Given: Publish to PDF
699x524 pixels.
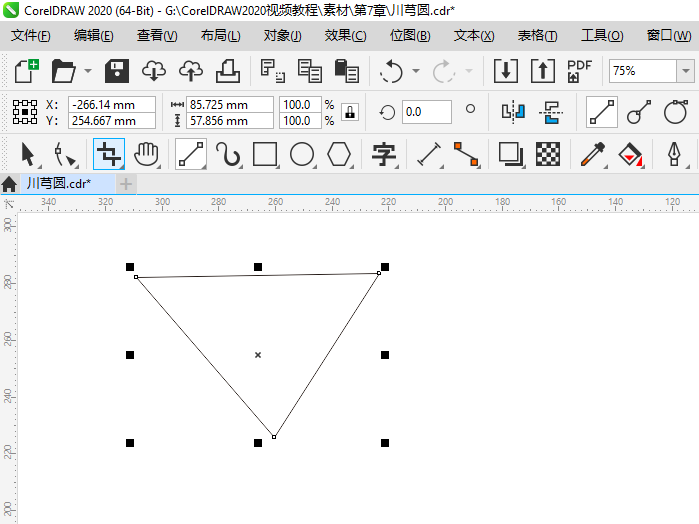Looking at the screenshot, I should click(x=579, y=70).
